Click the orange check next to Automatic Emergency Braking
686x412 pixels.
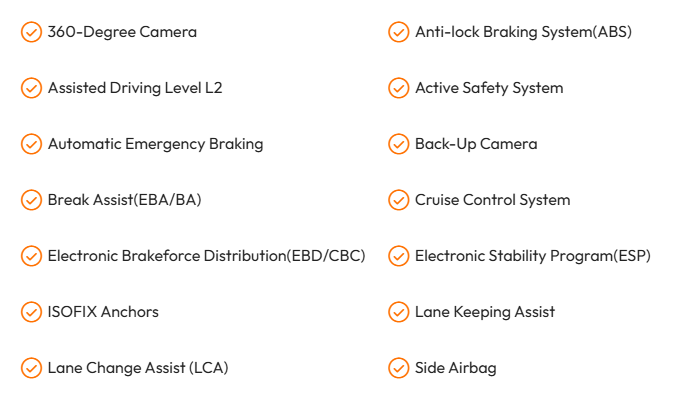tap(32, 144)
